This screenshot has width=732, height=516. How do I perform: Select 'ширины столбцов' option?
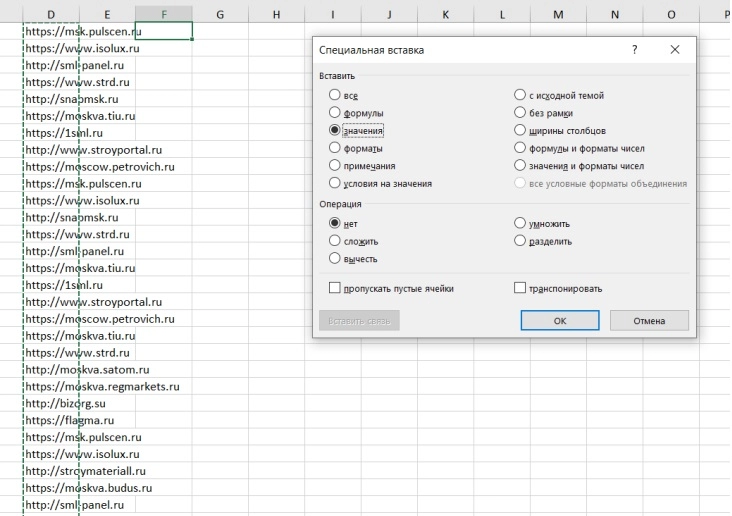click(x=520, y=130)
